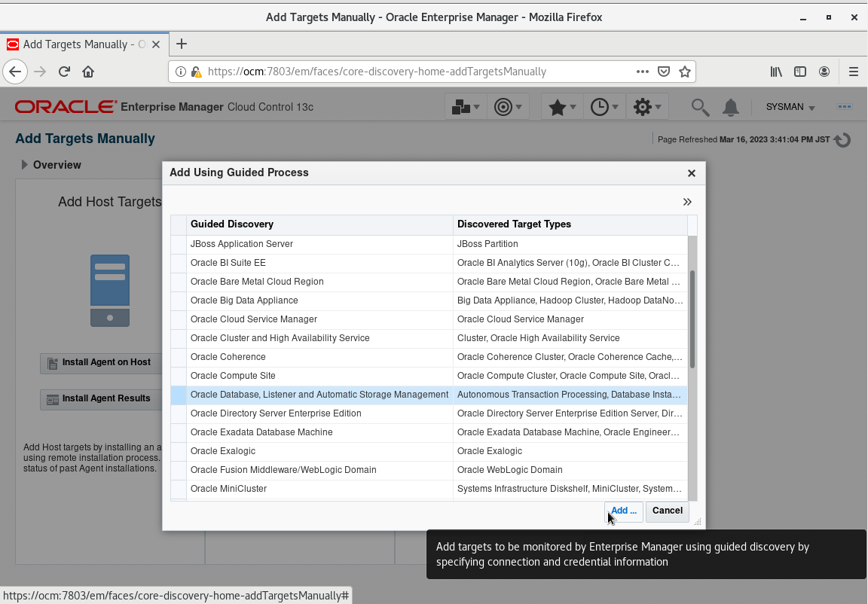This screenshot has height=604, width=868.
Task: Open Firefox hamburger menu
Action: coord(853,72)
